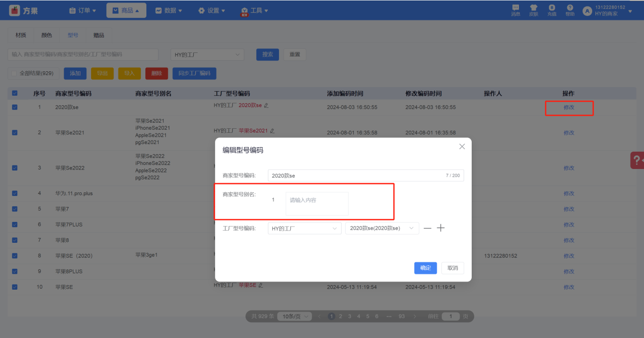Click the 商家型号别名 请输入内容 input
Screen dimensions: 644x338
pos(317,203)
